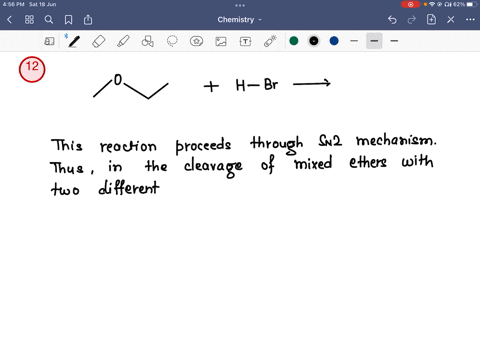Tap the red circled 12 question number
Image resolution: width=480 pixels, height=360 pixels.
point(32,69)
